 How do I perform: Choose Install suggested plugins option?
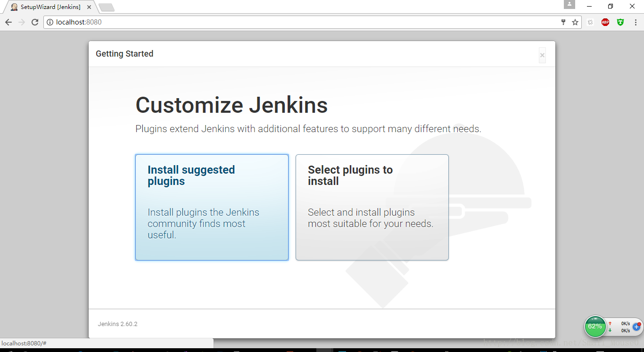coord(212,207)
